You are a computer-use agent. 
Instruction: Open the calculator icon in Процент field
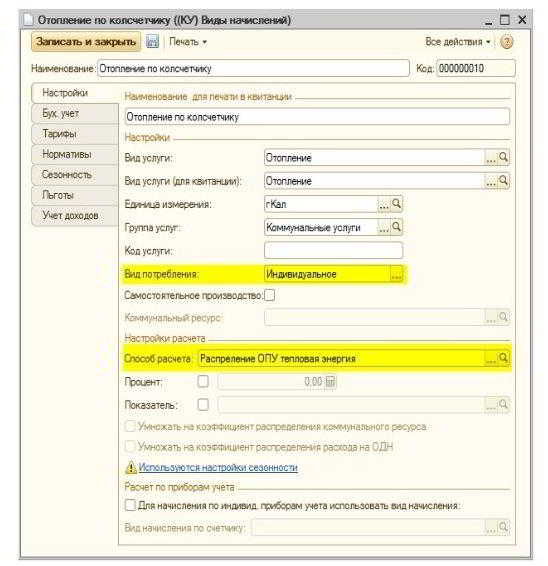330,381
